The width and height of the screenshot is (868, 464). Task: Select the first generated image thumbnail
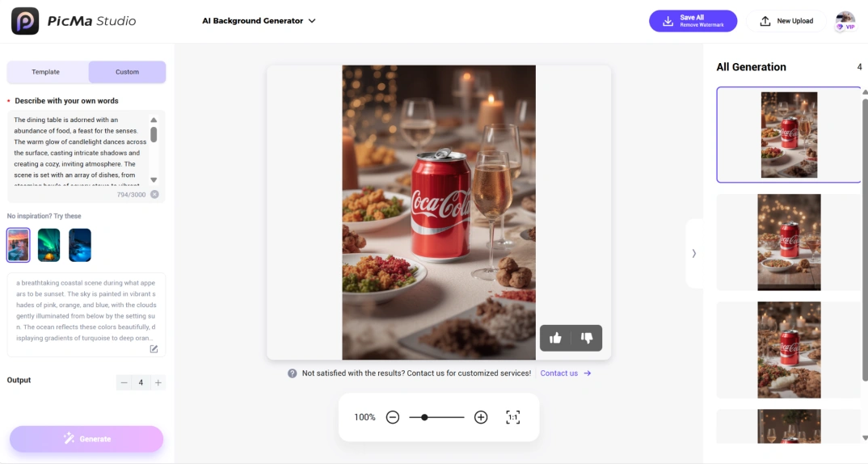click(x=789, y=134)
